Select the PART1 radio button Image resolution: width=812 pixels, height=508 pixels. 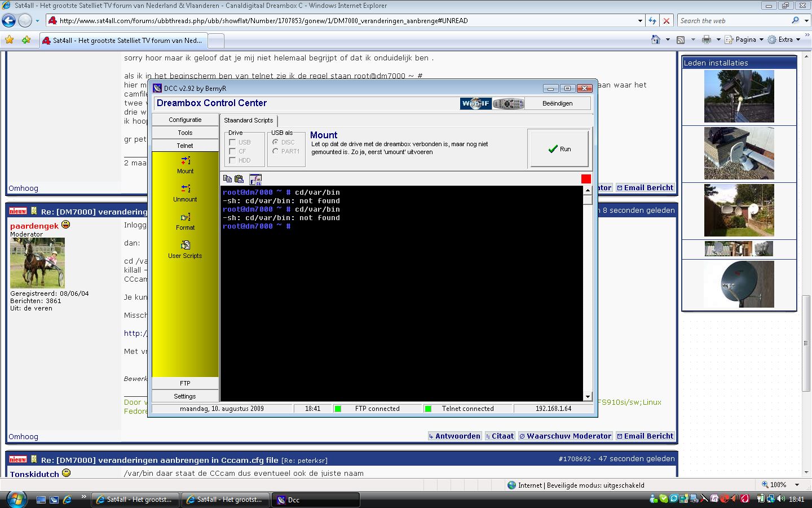point(275,151)
